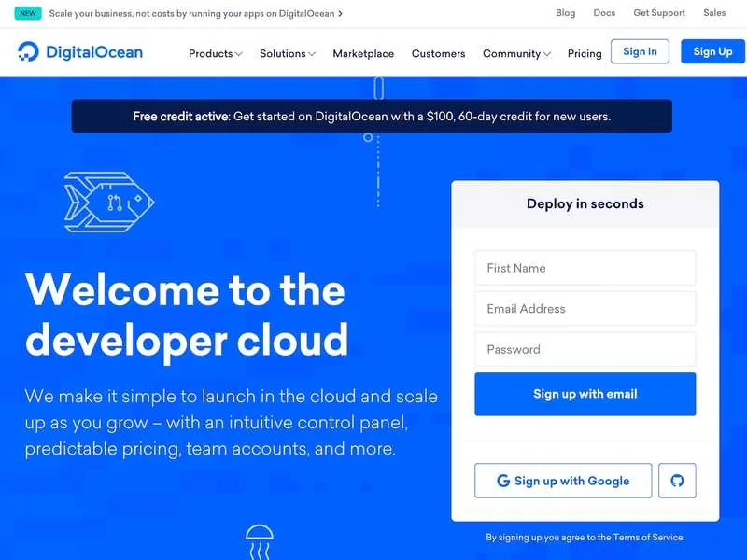Open the Marketplace menu item
Screen dimensions: 747x560
tap(363, 53)
